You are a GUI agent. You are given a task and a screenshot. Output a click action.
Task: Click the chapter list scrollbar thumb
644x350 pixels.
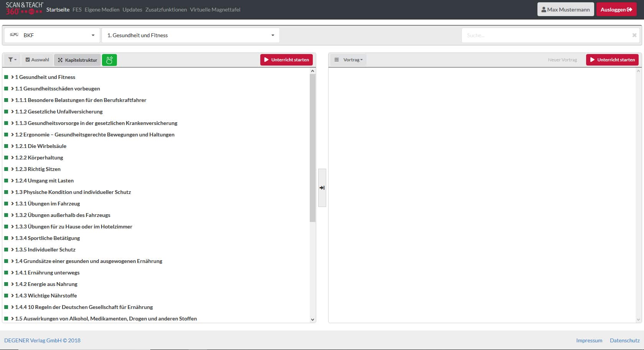[x=312, y=148]
